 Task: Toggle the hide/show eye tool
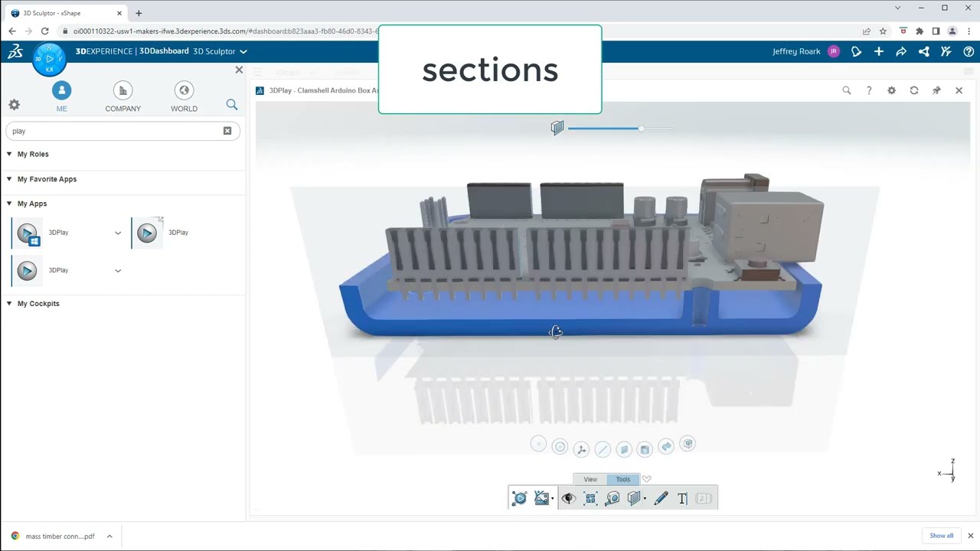point(568,498)
